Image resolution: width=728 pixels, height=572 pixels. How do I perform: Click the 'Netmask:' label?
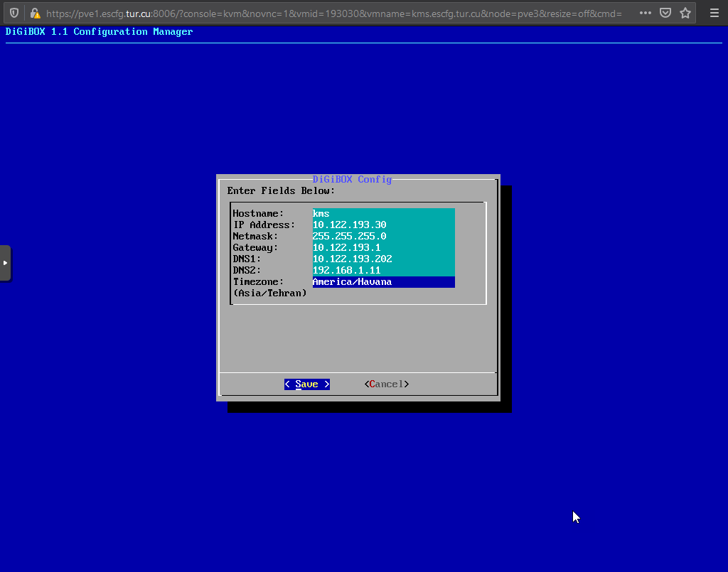coord(255,236)
